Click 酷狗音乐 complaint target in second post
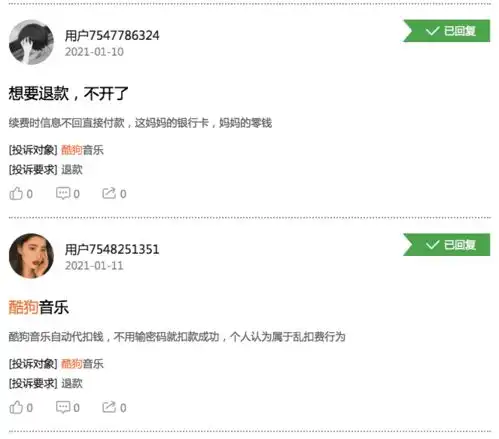This screenshot has height=439, width=499. click(x=82, y=364)
